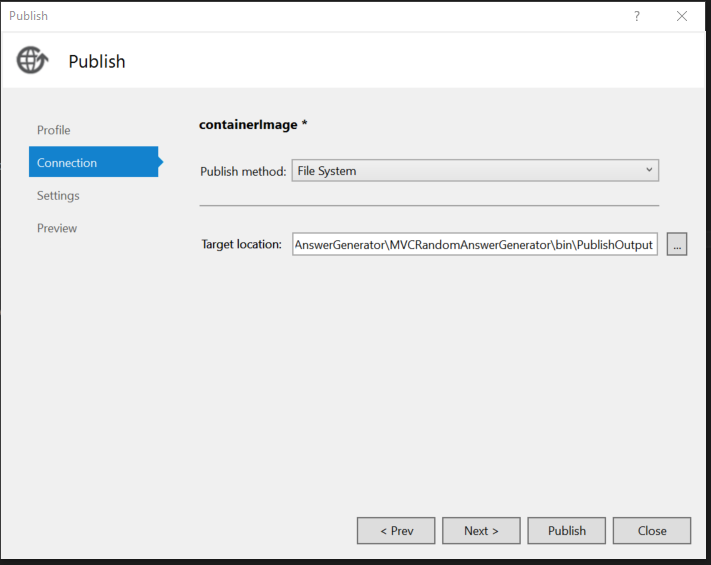Close the dialog with the title bar X
The height and width of the screenshot is (565, 711).
[682, 16]
